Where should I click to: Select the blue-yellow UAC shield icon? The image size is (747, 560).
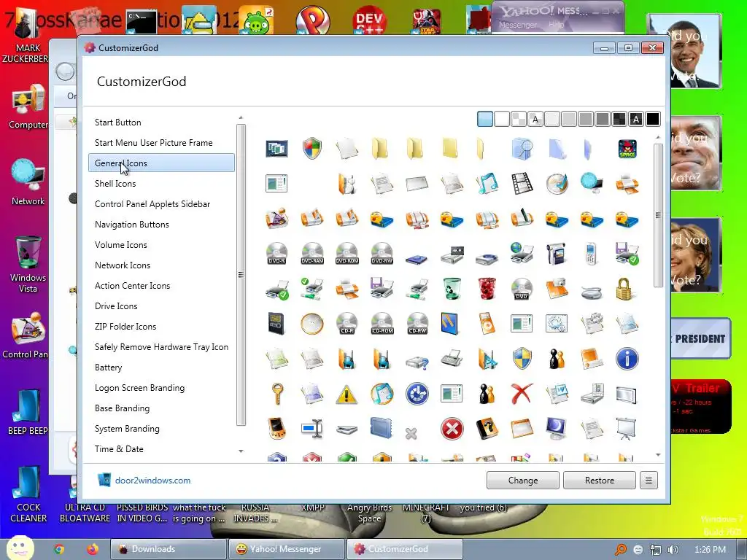(522, 359)
